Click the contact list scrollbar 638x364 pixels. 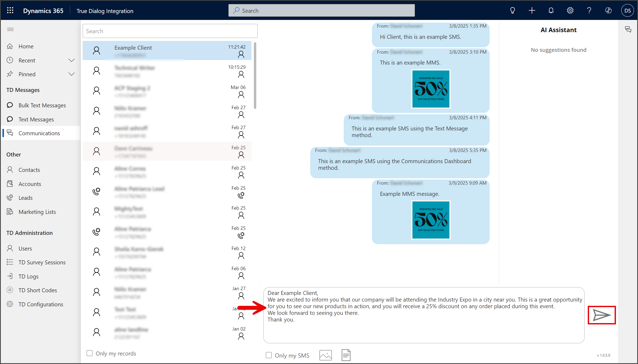[255, 76]
